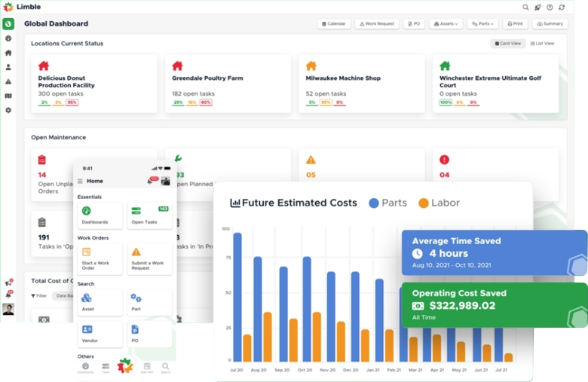
Task: Open Milwaukee Machine Shop location card
Action: (x=362, y=83)
